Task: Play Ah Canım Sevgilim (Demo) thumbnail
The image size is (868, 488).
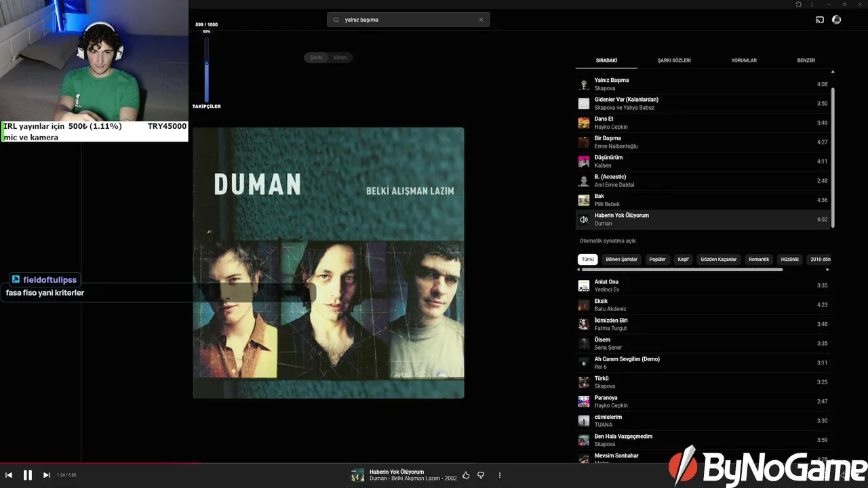Action: [x=584, y=363]
